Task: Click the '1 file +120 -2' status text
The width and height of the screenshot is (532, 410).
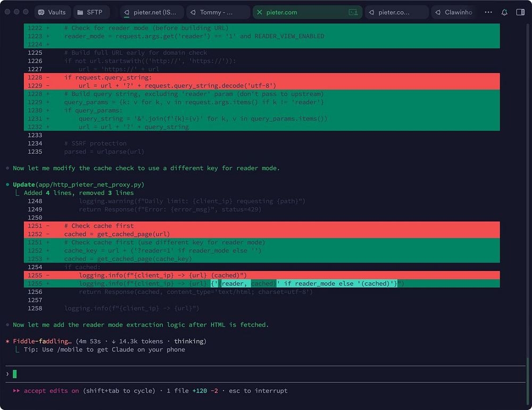Action: [192, 391]
